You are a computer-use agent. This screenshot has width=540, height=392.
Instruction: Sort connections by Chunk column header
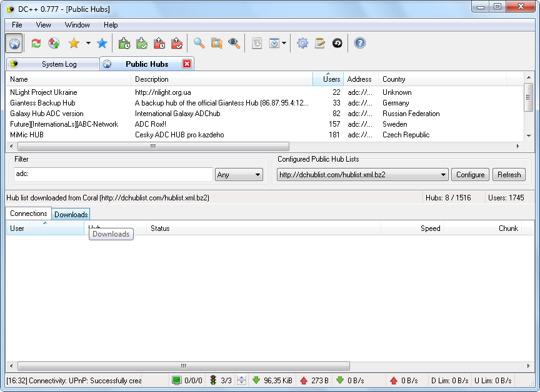coord(482,228)
